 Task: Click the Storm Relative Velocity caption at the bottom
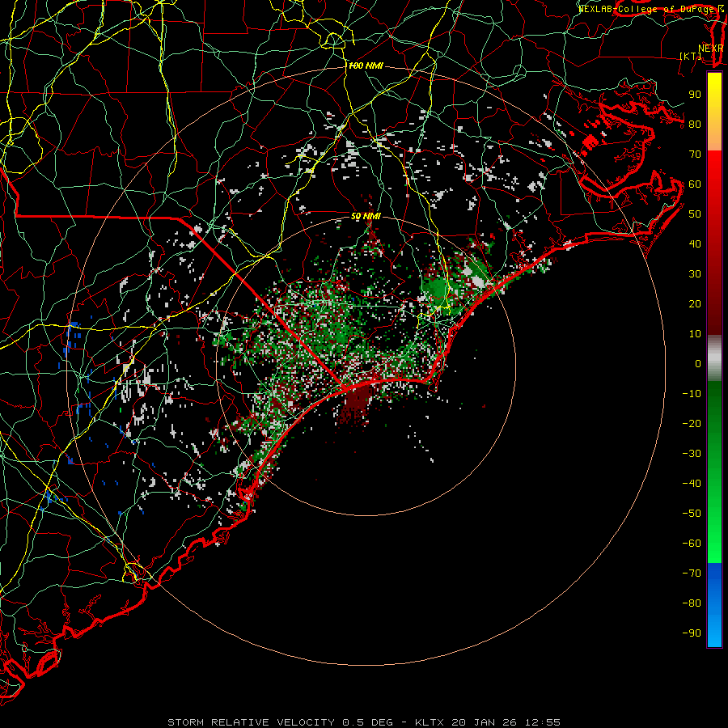pyautogui.click(x=364, y=722)
